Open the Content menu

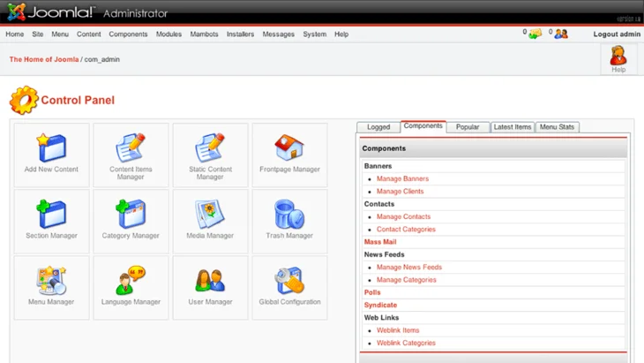(x=89, y=34)
